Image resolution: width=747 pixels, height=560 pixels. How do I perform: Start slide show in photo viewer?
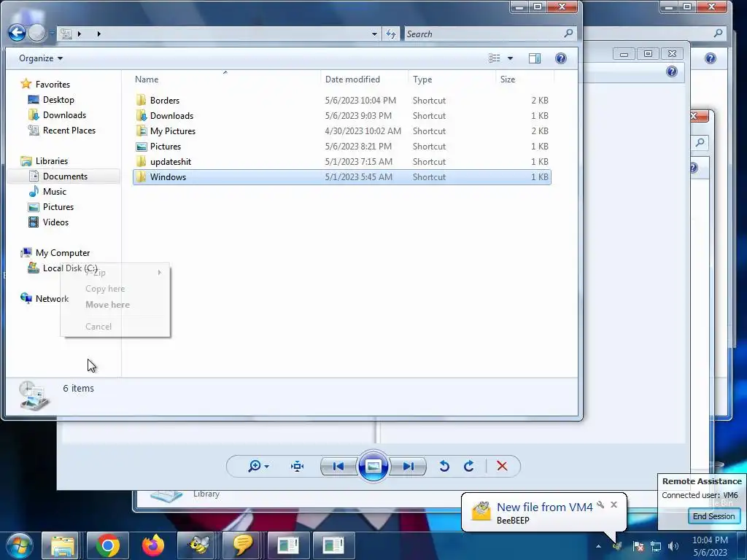pyautogui.click(x=373, y=466)
